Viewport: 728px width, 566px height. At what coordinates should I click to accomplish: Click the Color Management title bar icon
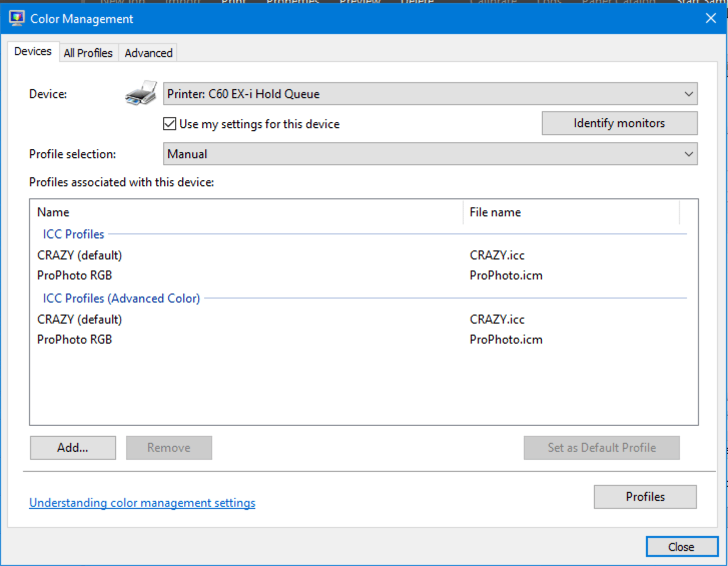[17, 18]
